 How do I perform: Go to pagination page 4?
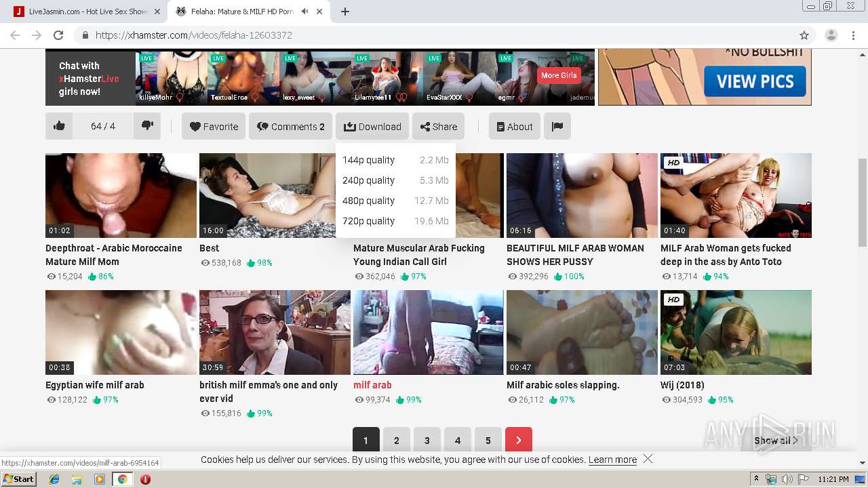click(x=457, y=441)
